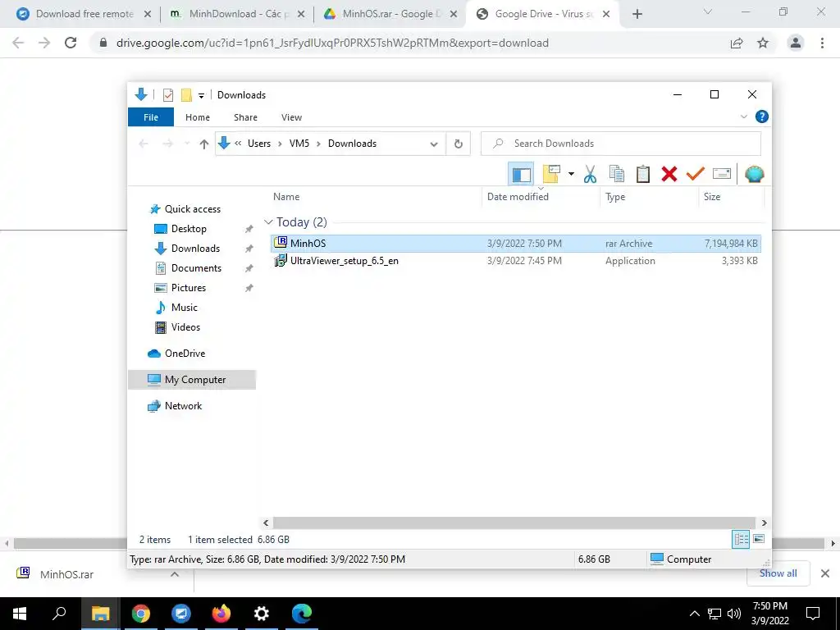The width and height of the screenshot is (840, 630).
Task: Expand the ribbon with the chevron arrow
Action: coord(743,116)
